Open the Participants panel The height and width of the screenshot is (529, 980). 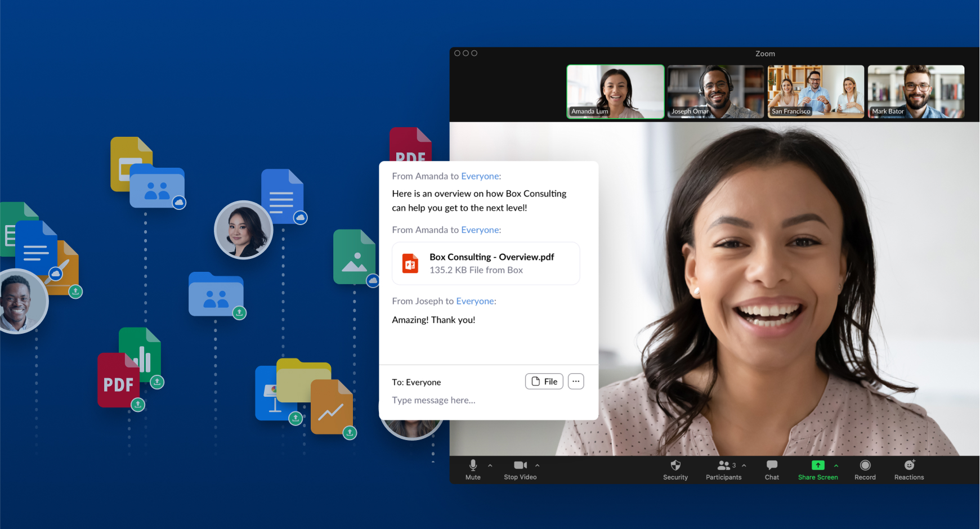click(723, 470)
